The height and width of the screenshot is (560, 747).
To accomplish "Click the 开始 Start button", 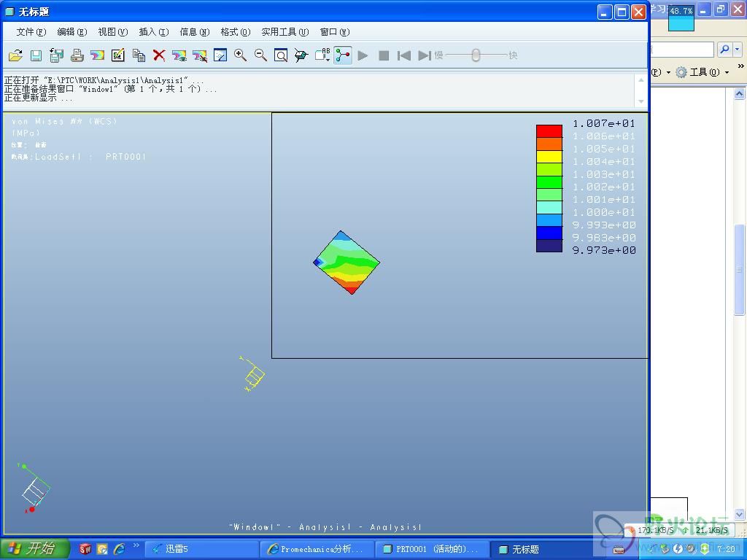I will click(x=34, y=549).
